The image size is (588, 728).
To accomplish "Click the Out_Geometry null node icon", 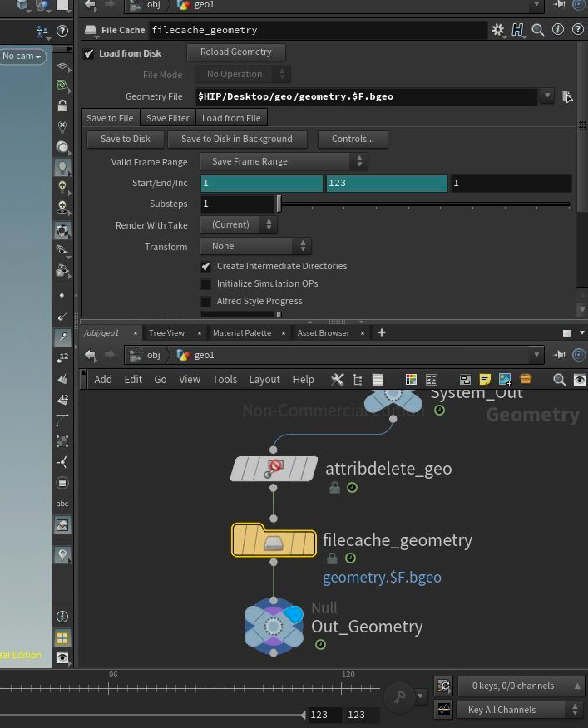I will point(274,627).
